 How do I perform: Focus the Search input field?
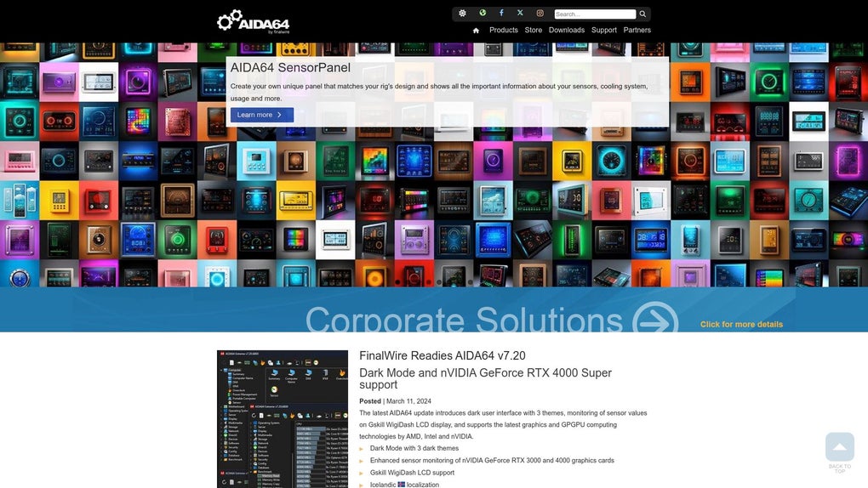point(595,14)
